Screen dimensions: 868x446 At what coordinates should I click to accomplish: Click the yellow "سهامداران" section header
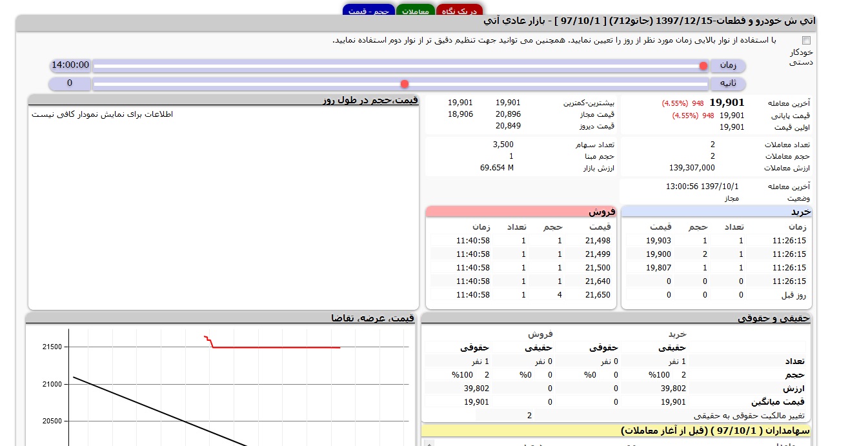click(x=616, y=431)
